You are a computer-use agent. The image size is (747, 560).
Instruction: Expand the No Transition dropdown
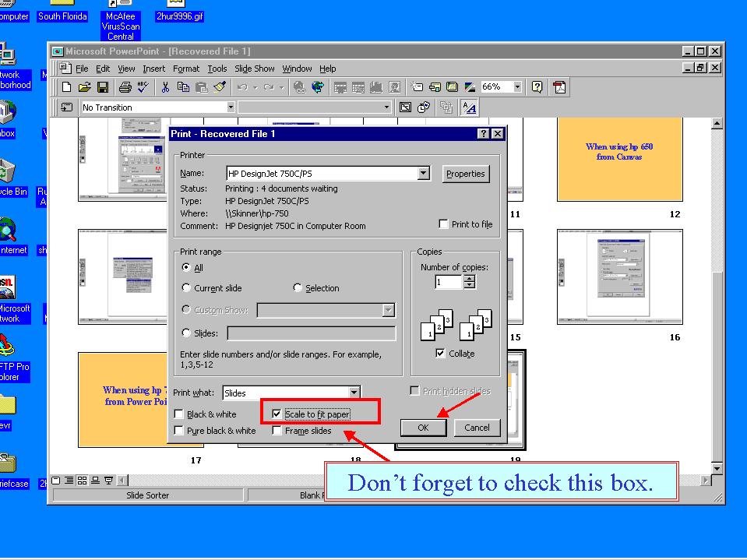click(x=231, y=107)
